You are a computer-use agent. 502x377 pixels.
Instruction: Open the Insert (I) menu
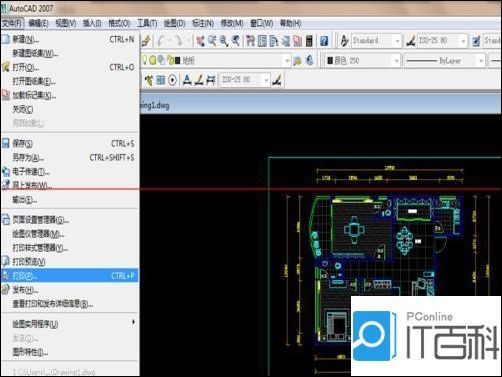click(92, 23)
